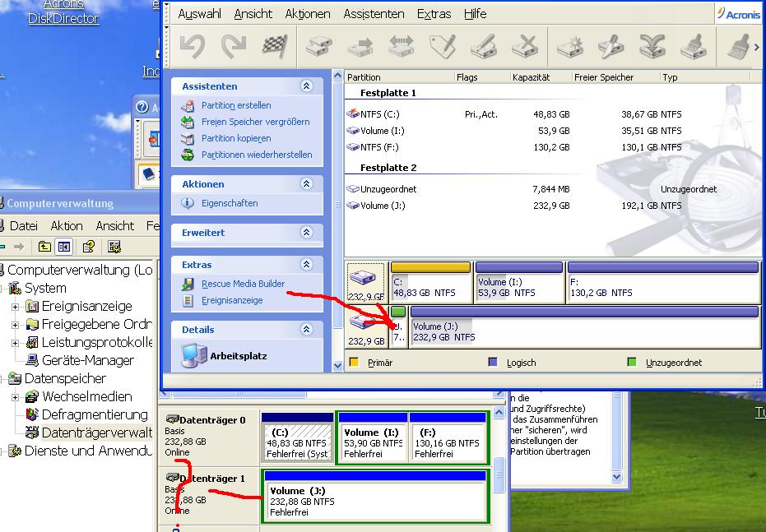Click the help icon in Computerverwaltung toolbar
Screen dimensions: 766x532
click(x=89, y=247)
